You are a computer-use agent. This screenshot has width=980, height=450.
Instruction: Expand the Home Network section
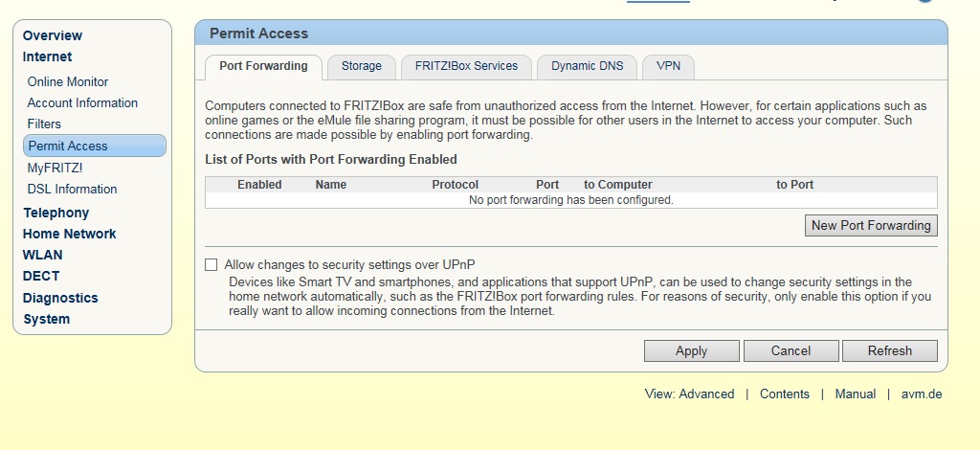(x=69, y=234)
